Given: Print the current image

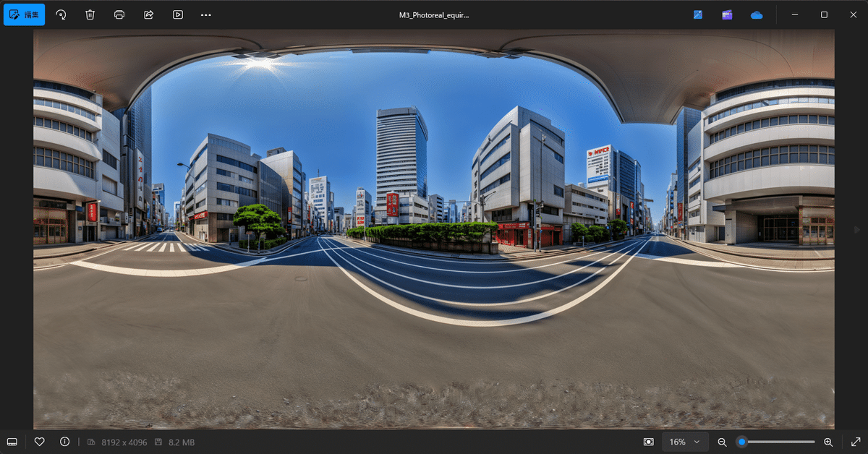Looking at the screenshot, I should click(x=119, y=14).
